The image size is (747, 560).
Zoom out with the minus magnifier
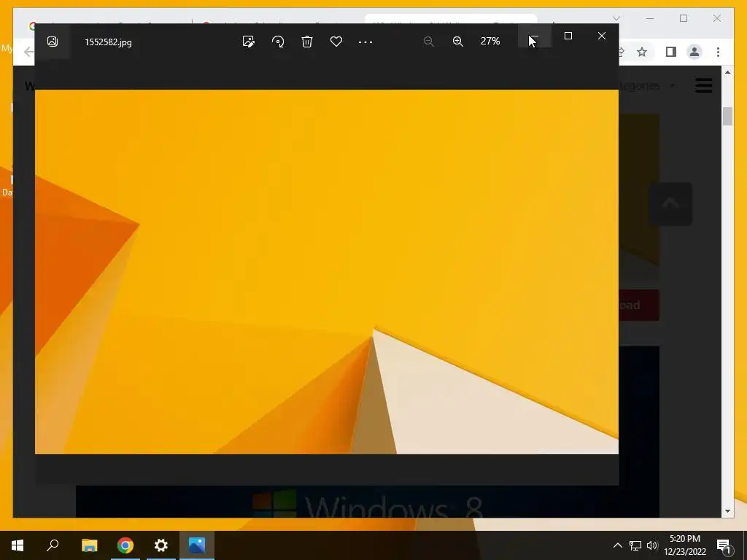point(428,42)
